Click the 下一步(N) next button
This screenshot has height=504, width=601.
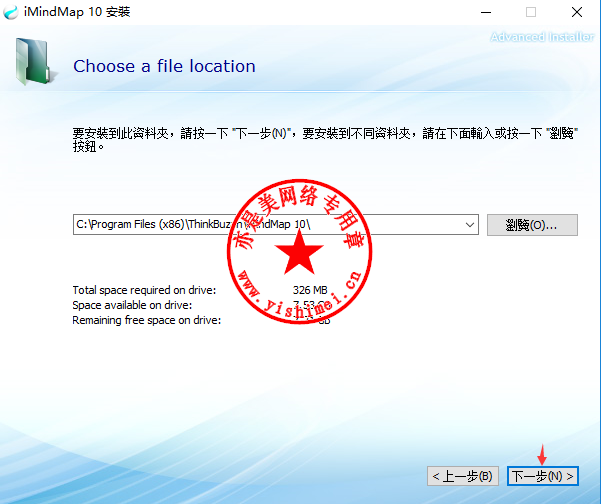542,476
